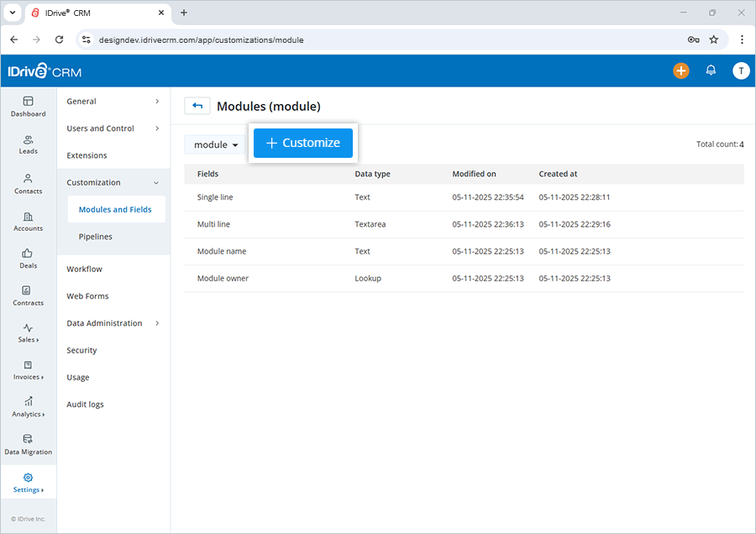Open the Deals module
The height and width of the screenshot is (534, 756).
pyautogui.click(x=28, y=259)
